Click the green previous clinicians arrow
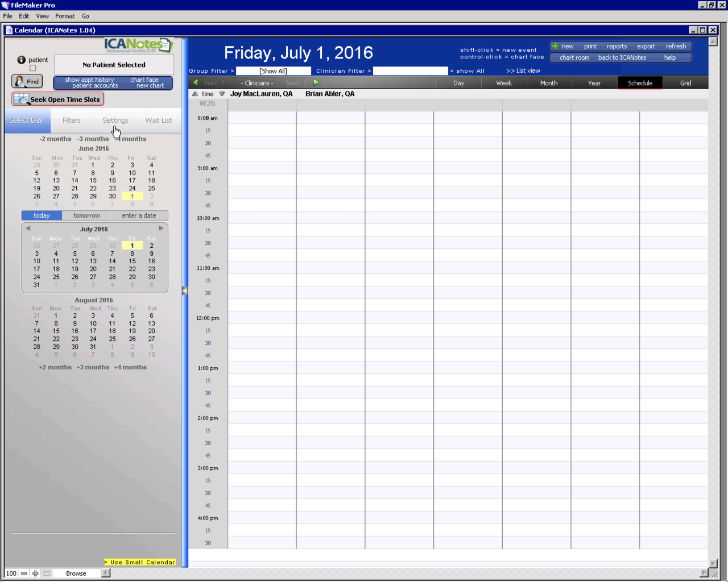 (196, 83)
